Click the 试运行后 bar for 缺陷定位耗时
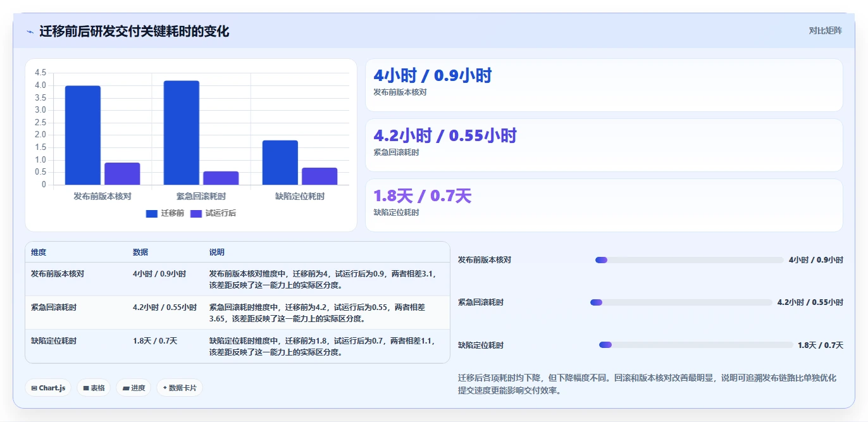 click(319, 177)
